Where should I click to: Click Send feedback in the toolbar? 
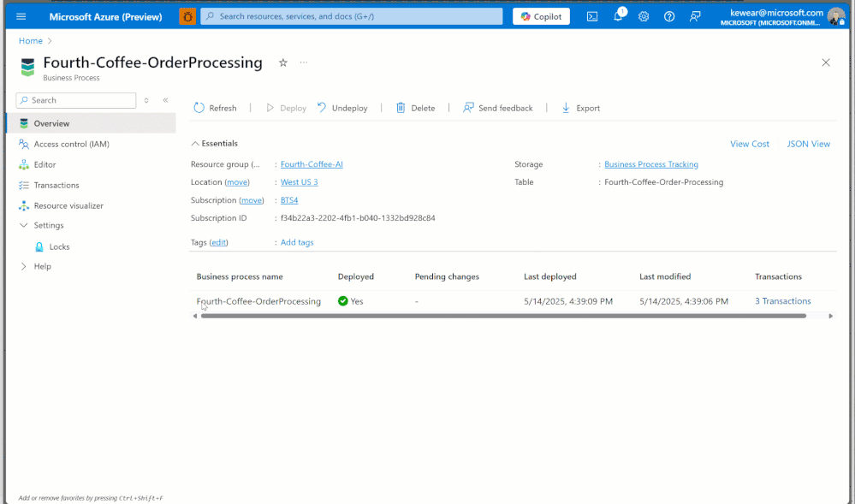tap(498, 108)
